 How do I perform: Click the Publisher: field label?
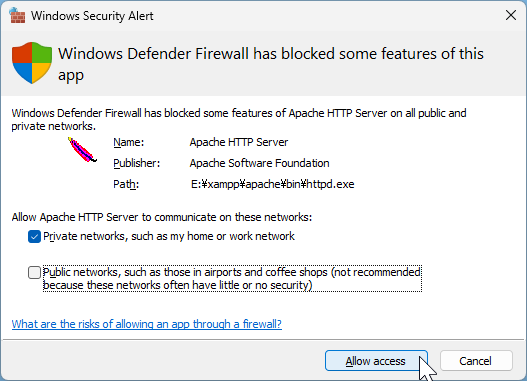point(136,163)
